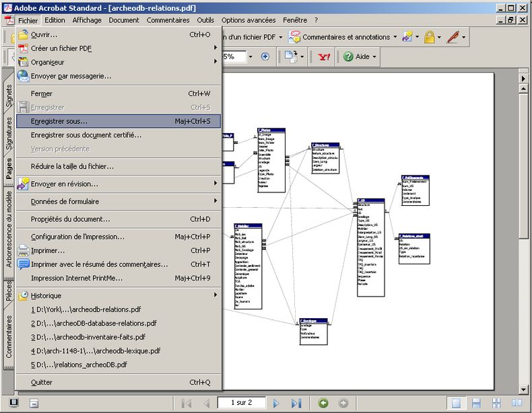Select Réduire la taille du fichier...

click(119, 166)
